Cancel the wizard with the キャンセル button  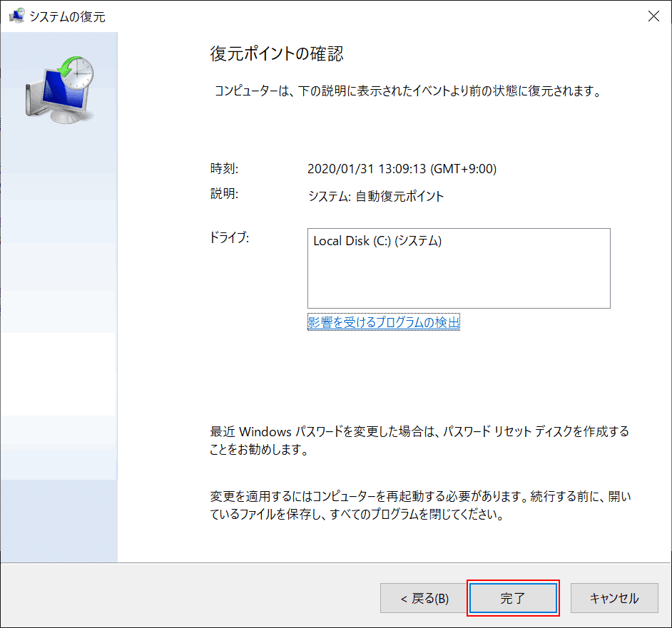click(x=614, y=598)
